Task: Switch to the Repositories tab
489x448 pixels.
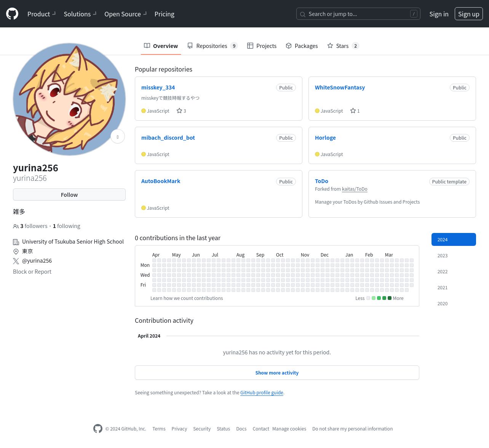Action: pyautogui.click(x=212, y=46)
